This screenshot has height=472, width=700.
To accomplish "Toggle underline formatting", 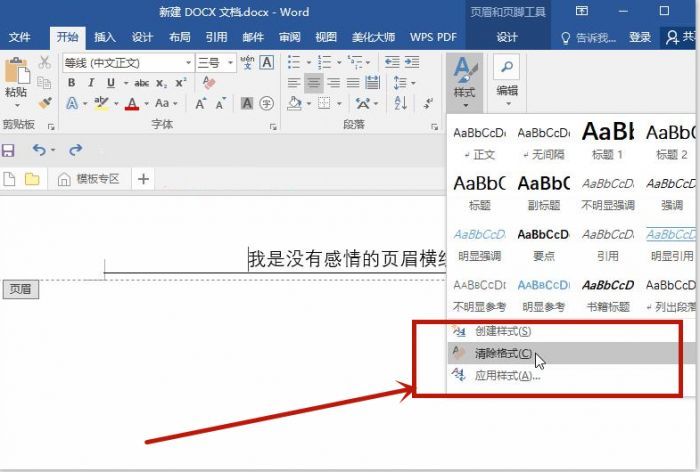I will [x=111, y=83].
